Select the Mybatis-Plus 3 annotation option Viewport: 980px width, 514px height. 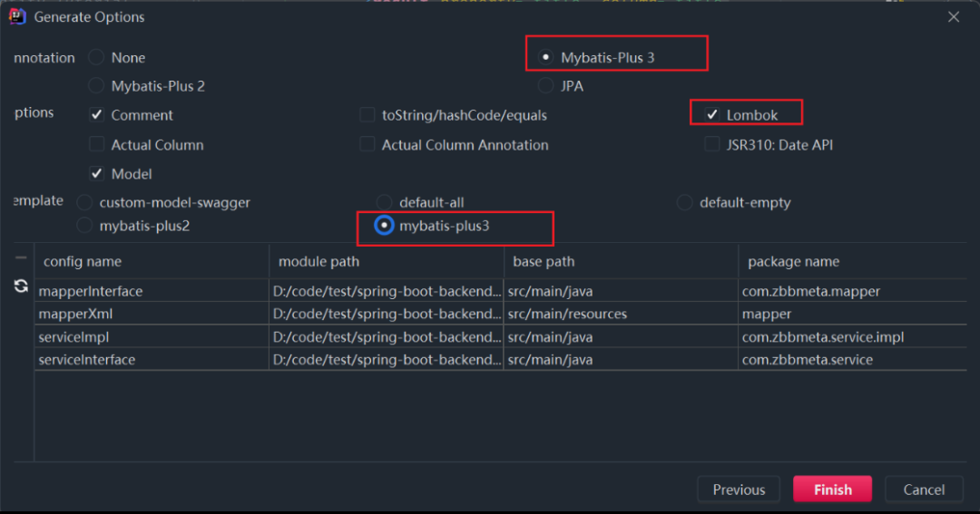pyautogui.click(x=545, y=57)
